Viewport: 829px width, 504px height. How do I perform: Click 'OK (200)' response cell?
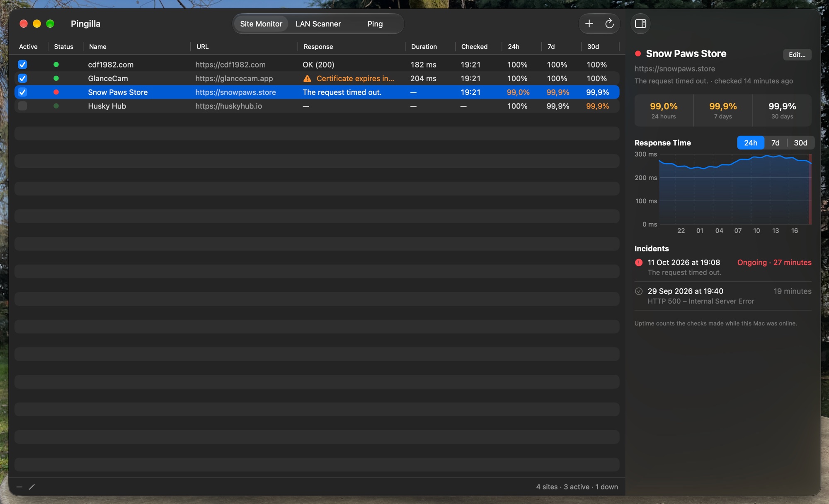point(318,65)
